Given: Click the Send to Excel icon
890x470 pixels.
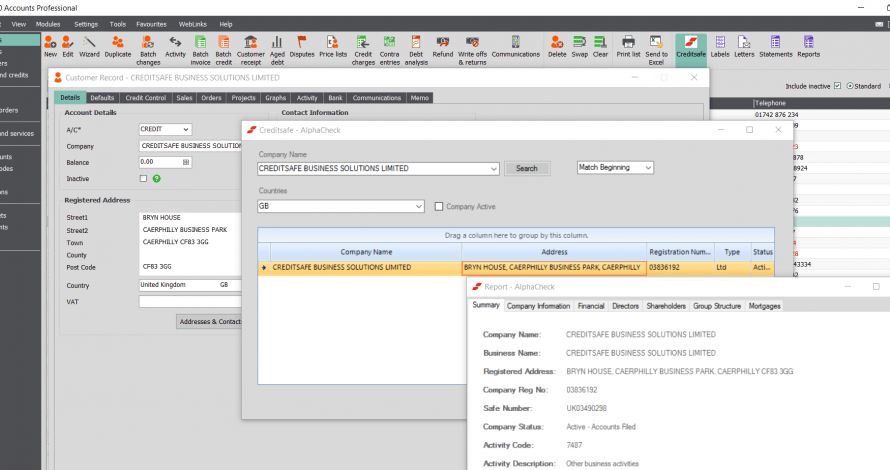Looking at the screenshot, I should (x=656, y=50).
